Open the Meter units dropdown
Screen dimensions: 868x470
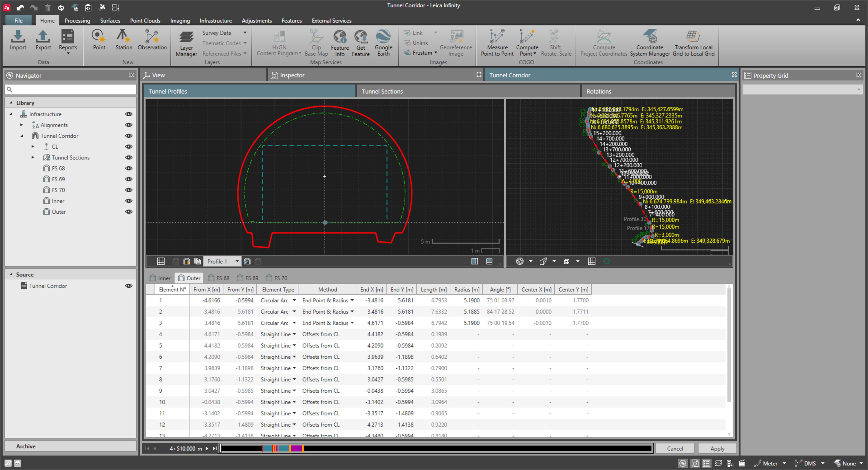[784, 464]
